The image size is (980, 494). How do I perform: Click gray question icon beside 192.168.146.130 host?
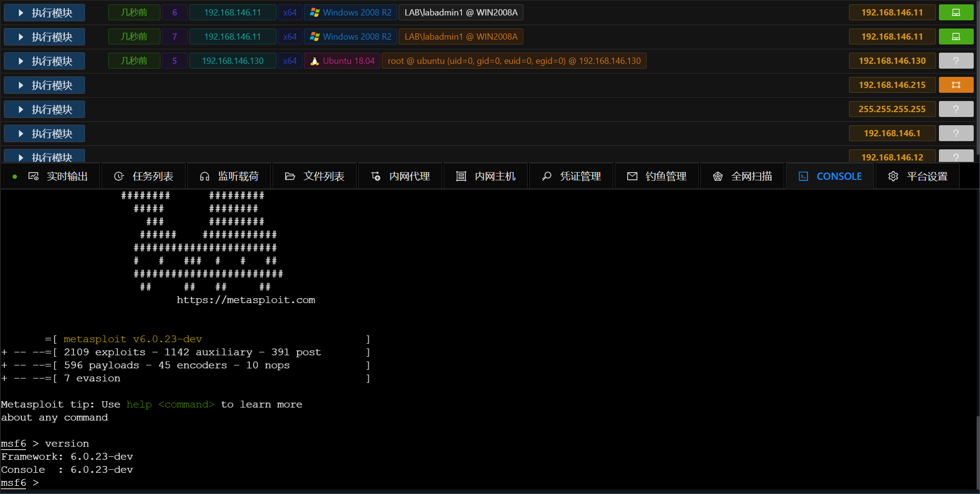(x=955, y=61)
